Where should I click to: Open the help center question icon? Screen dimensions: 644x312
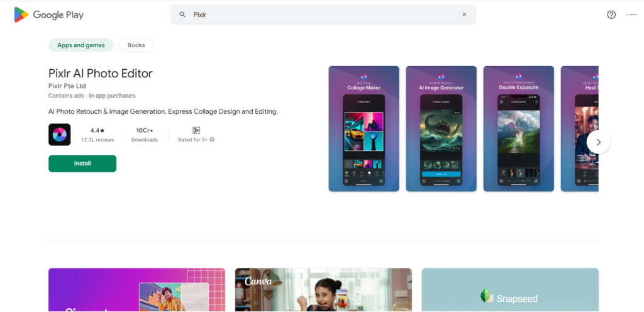tap(611, 14)
